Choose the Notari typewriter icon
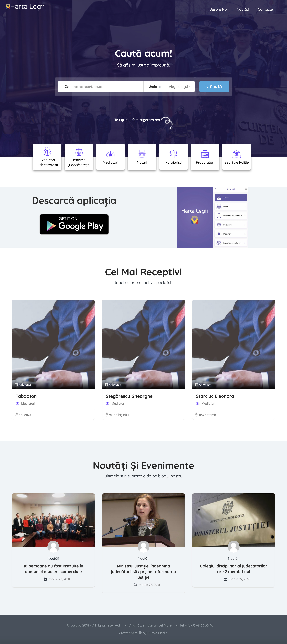This screenshot has height=644, width=287. pos(142,154)
